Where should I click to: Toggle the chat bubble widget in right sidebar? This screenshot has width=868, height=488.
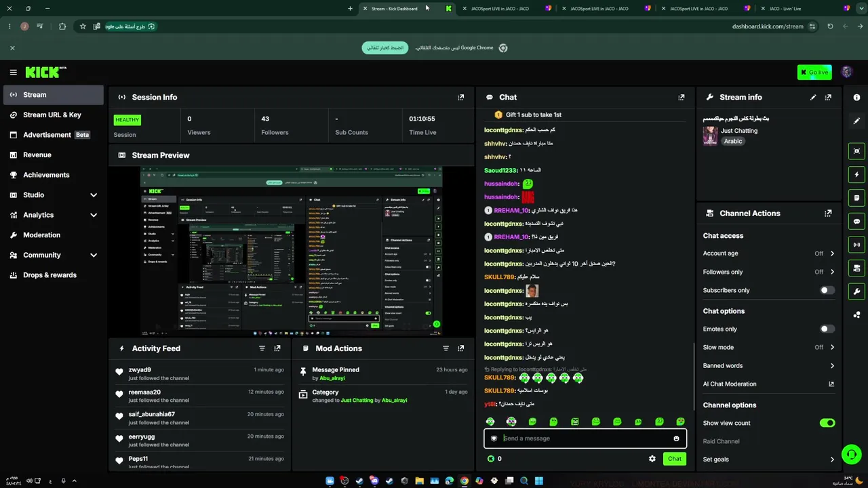[x=856, y=222]
